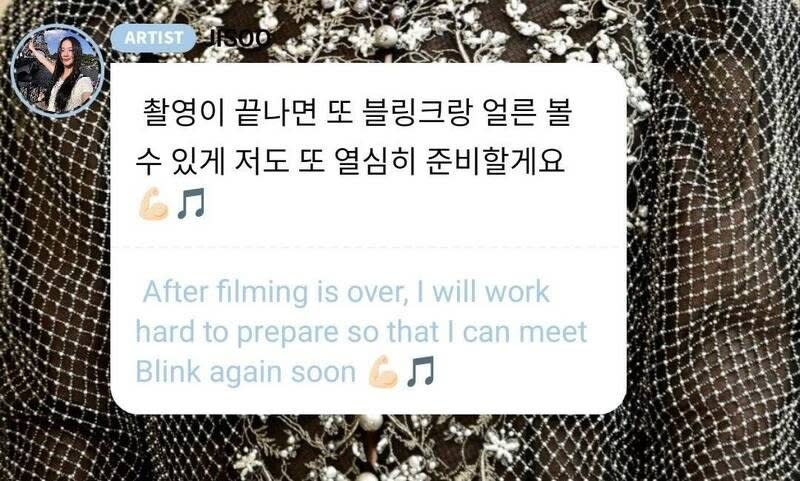Image resolution: width=800 pixels, height=481 pixels.
Task: Select the Korean line starting '촬영이 끝나면'
Action: [x=357, y=113]
